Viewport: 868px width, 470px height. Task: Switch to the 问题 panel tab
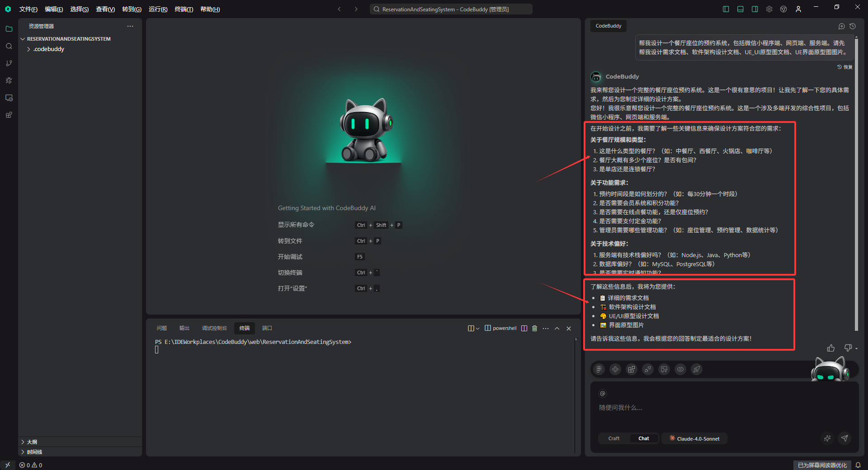(162, 328)
